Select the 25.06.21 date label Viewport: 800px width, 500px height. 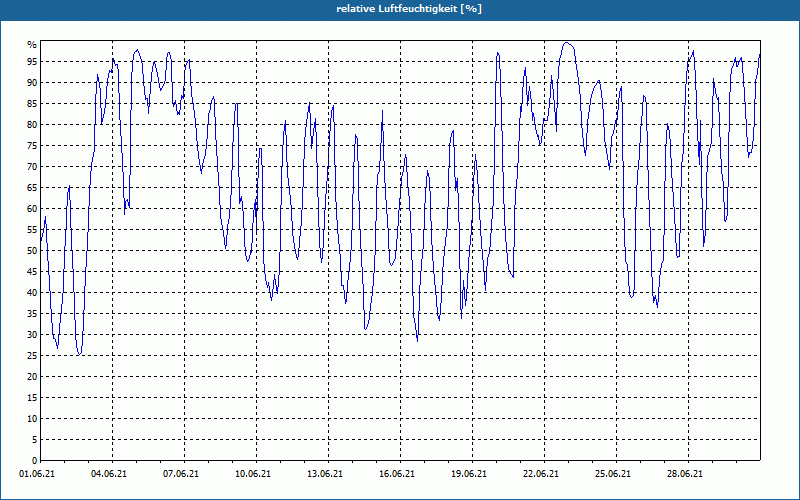tap(613, 474)
